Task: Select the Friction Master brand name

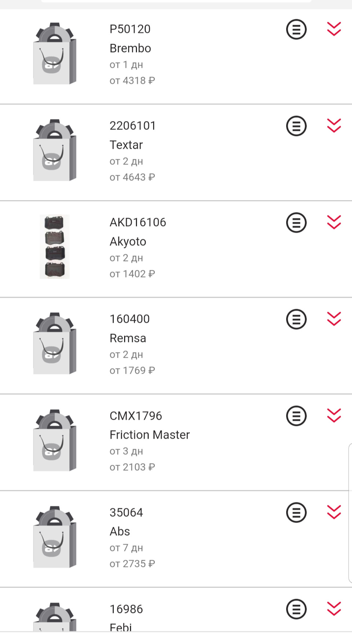Action: tap(150, 435)
